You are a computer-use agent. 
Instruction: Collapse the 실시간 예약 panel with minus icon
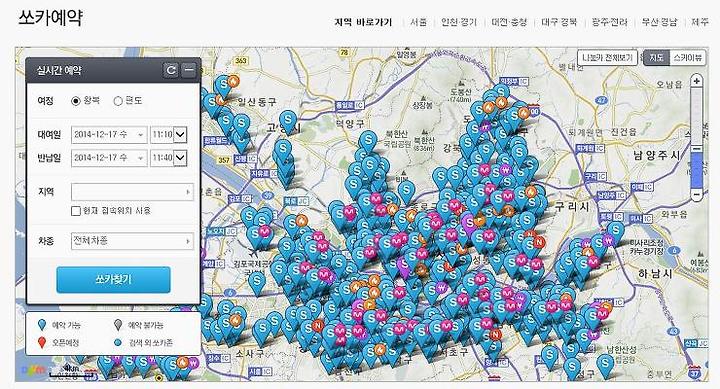189,70
